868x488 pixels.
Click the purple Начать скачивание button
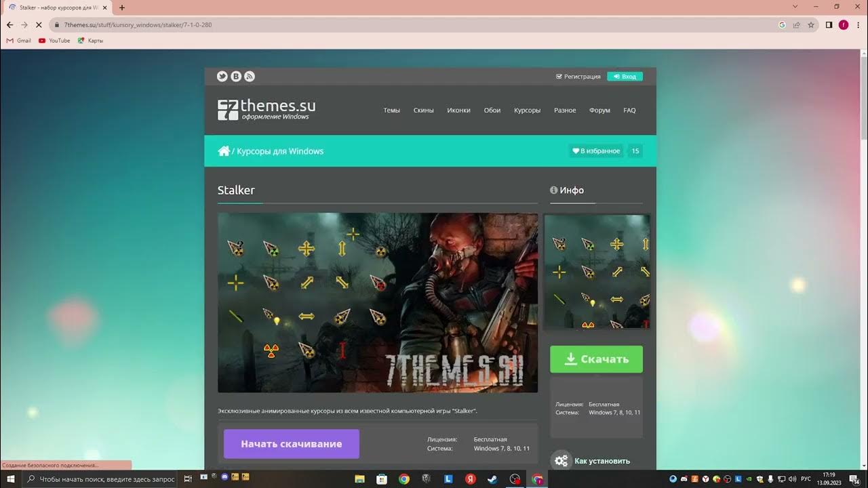292,444
